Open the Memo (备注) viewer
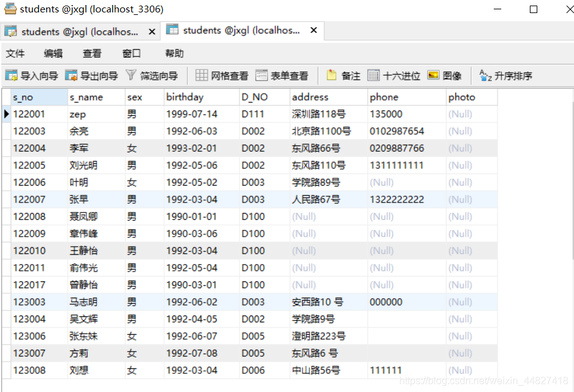574x392 pixels. [343, 76]
